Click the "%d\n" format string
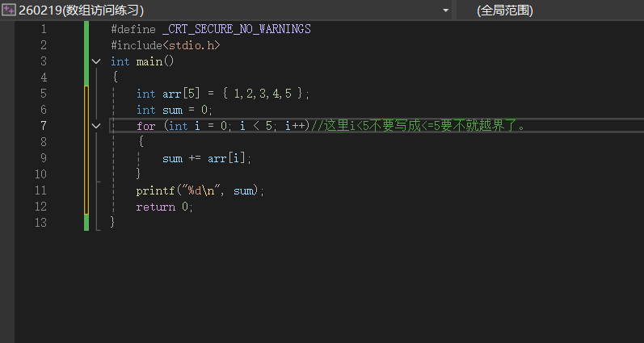The image size is (644, 343). [x=202, y=190]
